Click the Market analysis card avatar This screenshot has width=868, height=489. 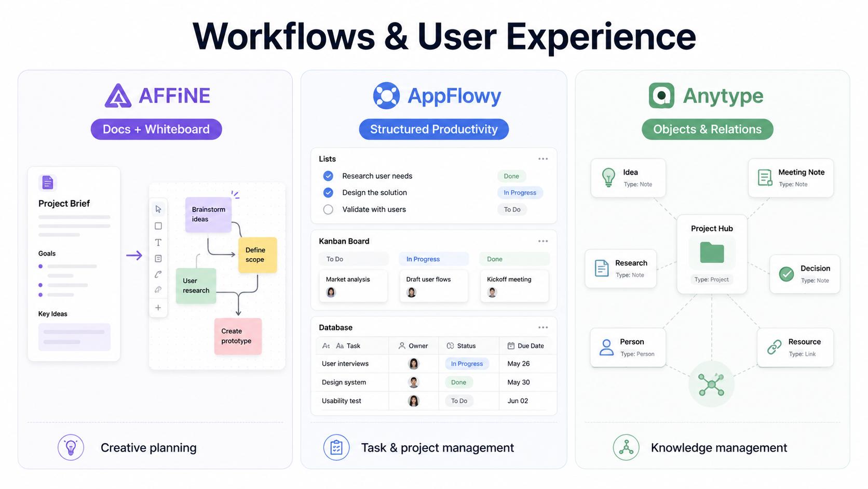pyautogui.click(x=331, y=293)
